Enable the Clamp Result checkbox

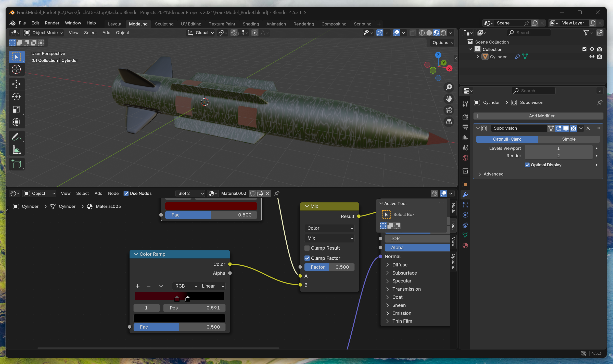tap(307, 248)
